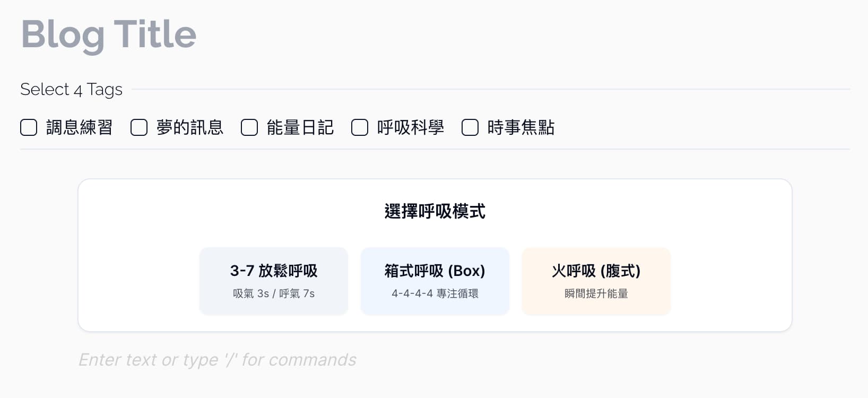Click the 選擇呼吸模式 heading

[435, 211]
